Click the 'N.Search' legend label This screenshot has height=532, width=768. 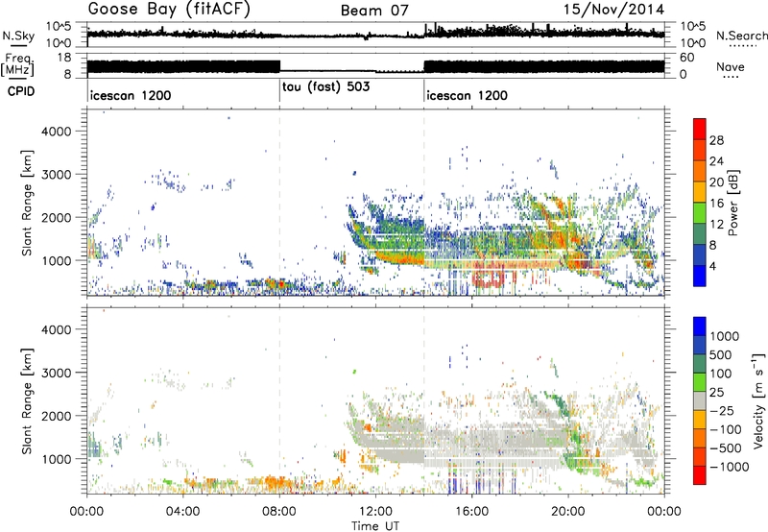pyautogui.click(x=741, y=36)
